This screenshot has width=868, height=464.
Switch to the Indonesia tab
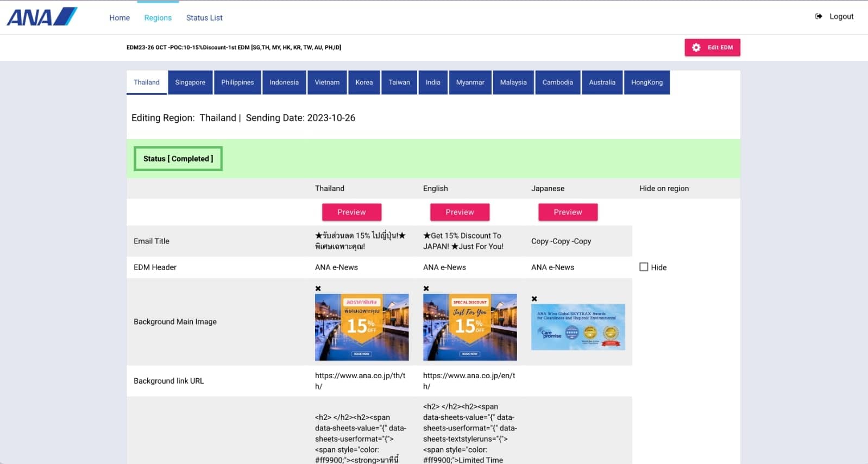click(284, 83)
